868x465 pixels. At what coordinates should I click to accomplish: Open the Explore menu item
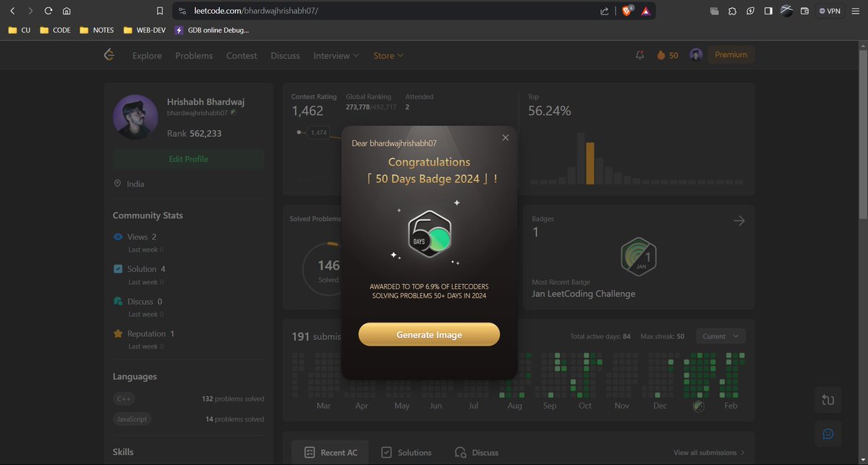click(147, 56)
